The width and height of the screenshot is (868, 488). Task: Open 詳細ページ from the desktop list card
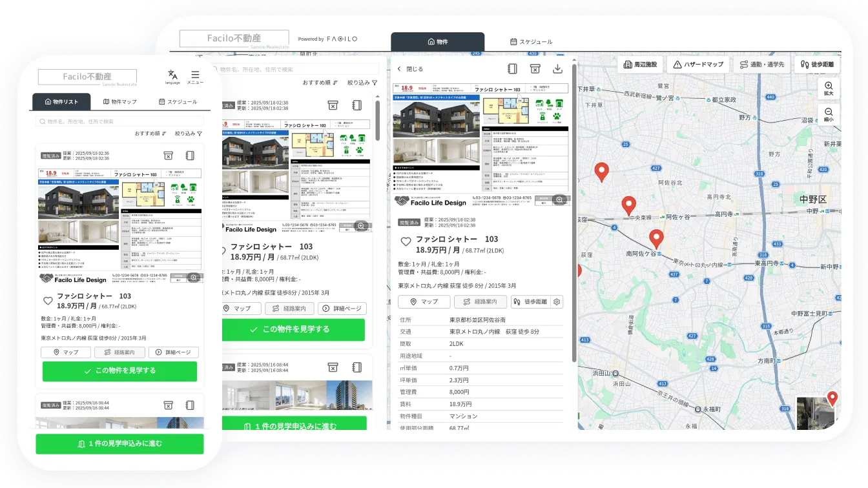pos(342,309)
